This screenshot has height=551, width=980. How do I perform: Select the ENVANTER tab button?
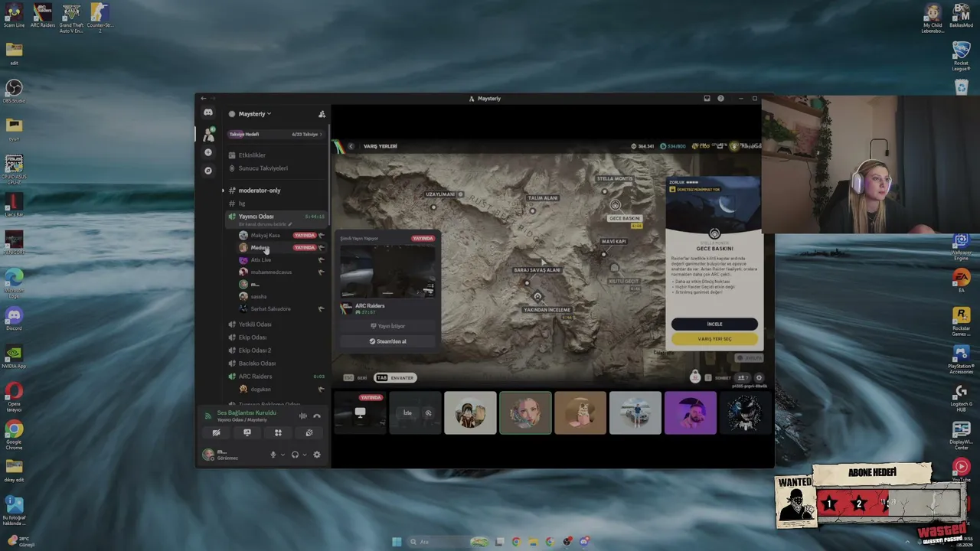coord(395,378)
